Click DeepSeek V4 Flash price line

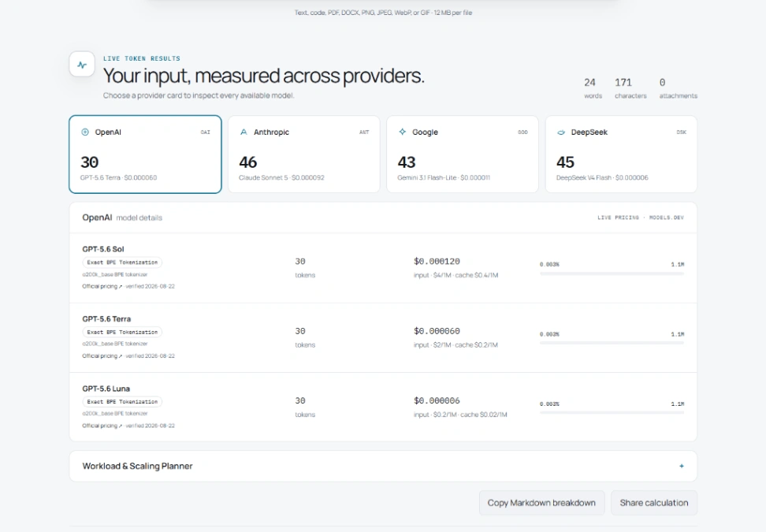click(602, 178)
